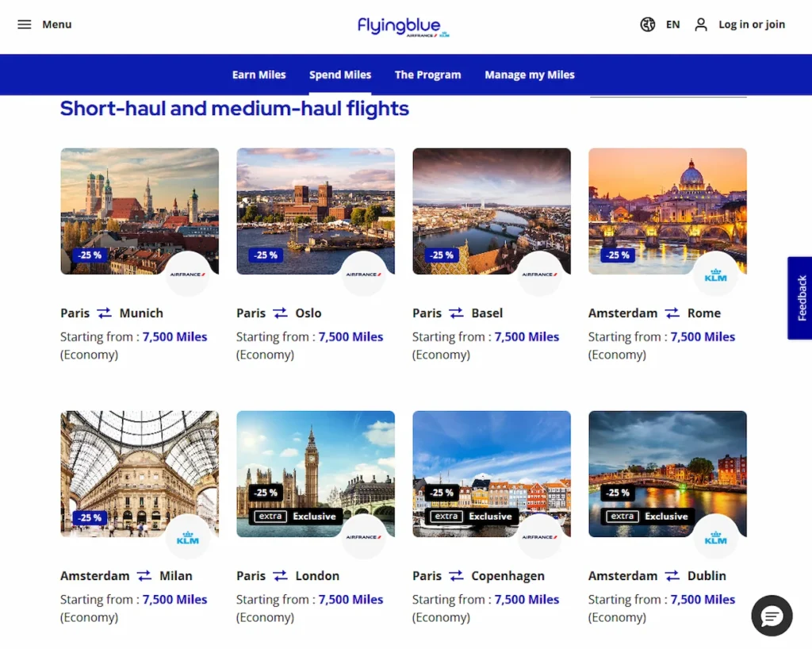Click Amsterdam Rome route title
The image size is (812, 649).
pyautogui.click(x=654, y=313)
